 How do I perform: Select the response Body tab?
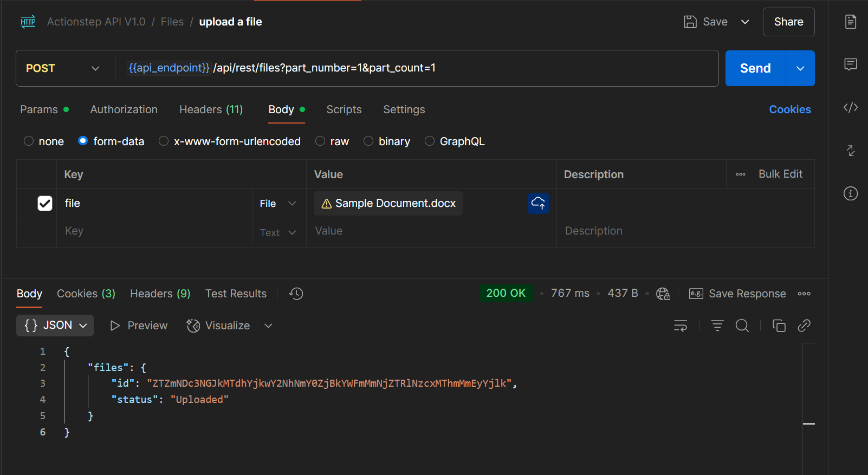[29, 294]
